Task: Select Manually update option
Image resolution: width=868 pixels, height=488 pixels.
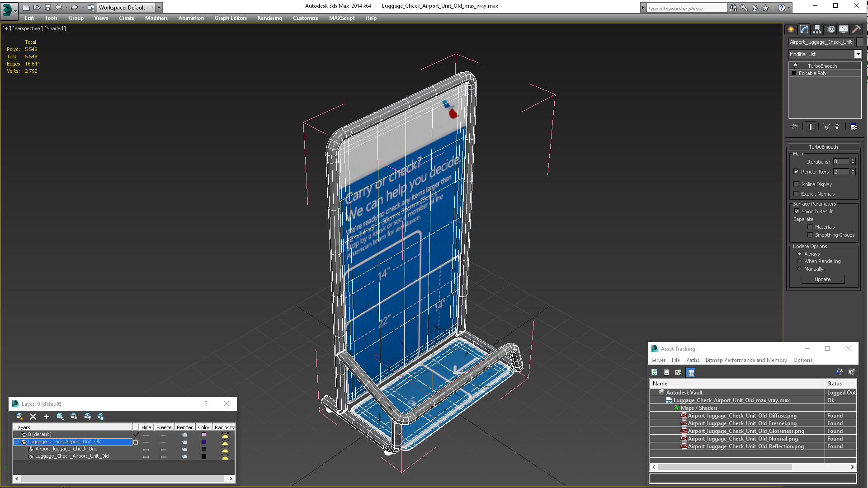Action: pos(799,269)
